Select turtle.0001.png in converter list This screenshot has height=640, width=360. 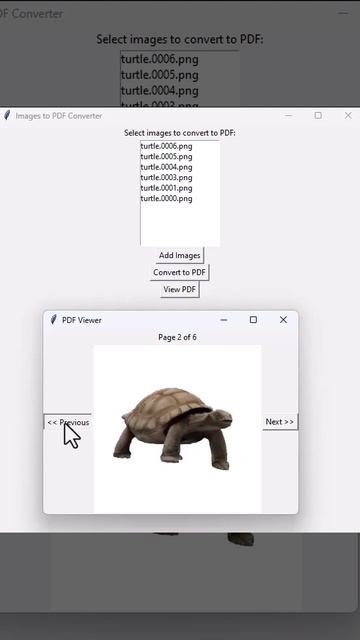167,188
